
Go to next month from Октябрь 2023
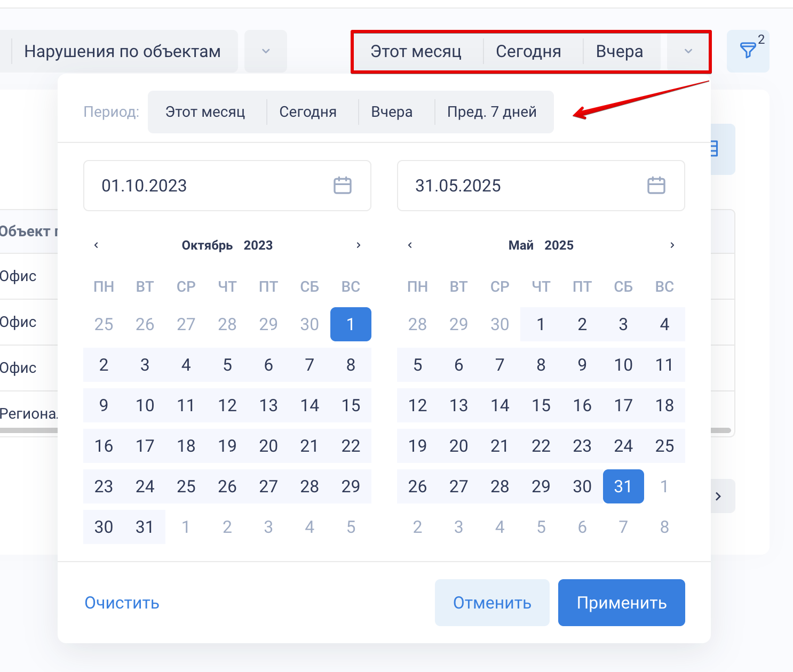359,245
